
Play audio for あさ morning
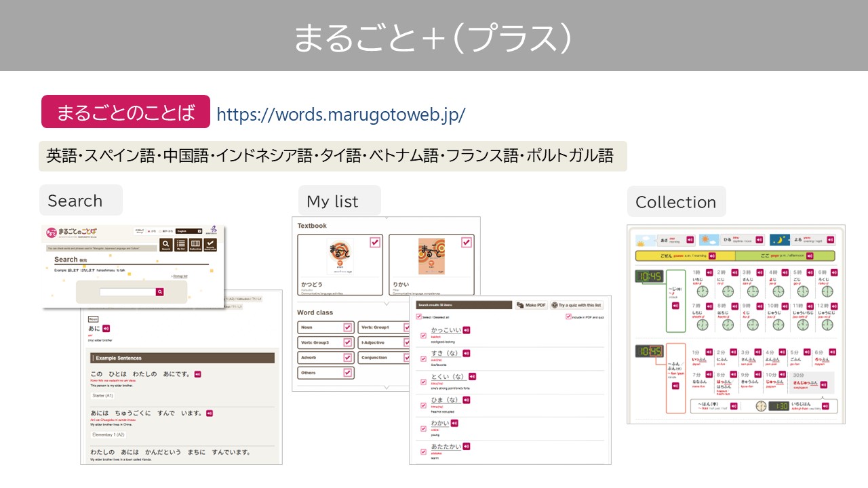point(690,239)
